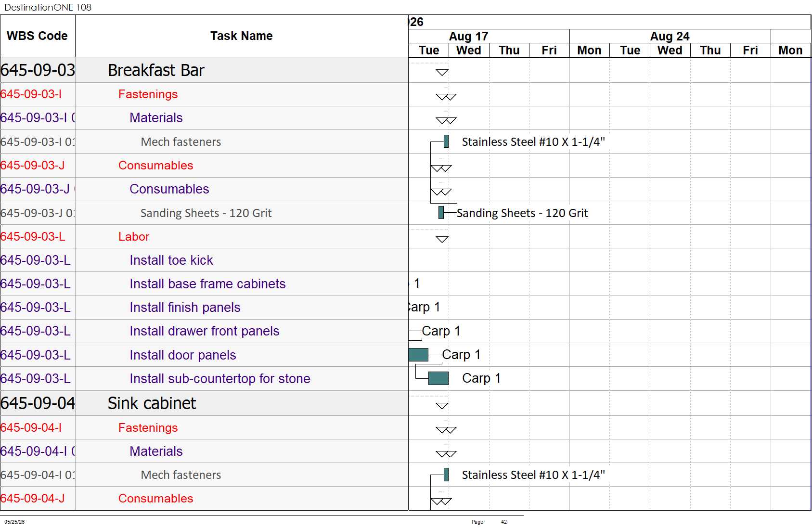This screenshot has width=812, height=528.
Task: Click Sink cabinet Mech fasteners Gantt bar
Action: tap(446, 475)
